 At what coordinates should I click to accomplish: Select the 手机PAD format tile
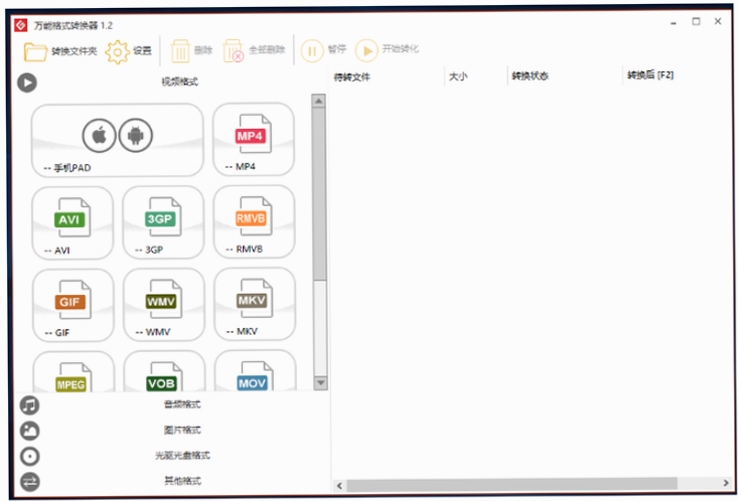point(118,140)
